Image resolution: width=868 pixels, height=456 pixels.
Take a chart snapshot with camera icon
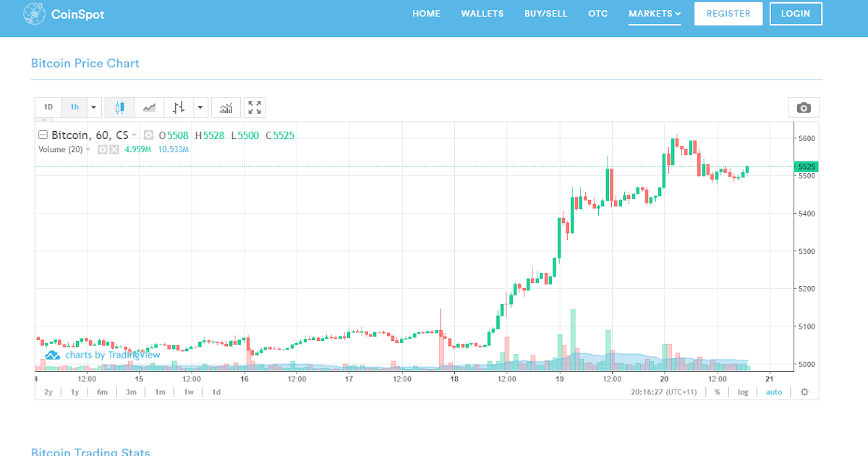804,108
